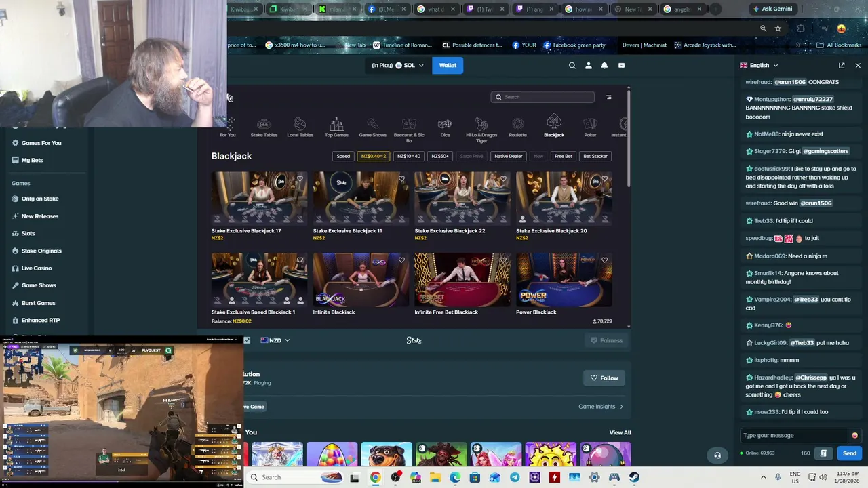Pop out the chat panel
868x488 pixels.
(842, 66)
